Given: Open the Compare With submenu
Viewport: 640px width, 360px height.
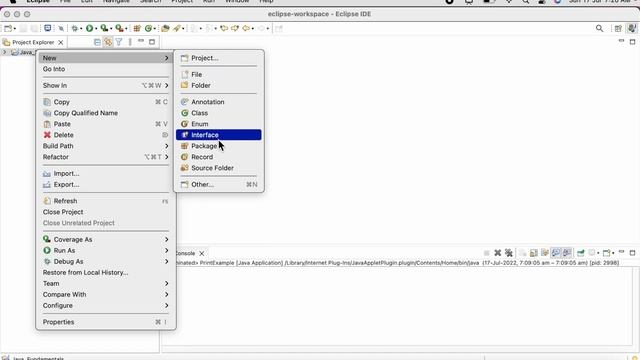Looking at the screenshot, I should (x=105, y=294).
